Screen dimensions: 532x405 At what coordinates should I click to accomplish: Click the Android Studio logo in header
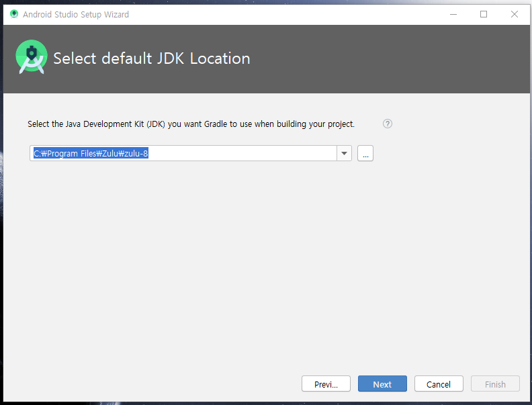pyautogui.click(x=32, y=57)
